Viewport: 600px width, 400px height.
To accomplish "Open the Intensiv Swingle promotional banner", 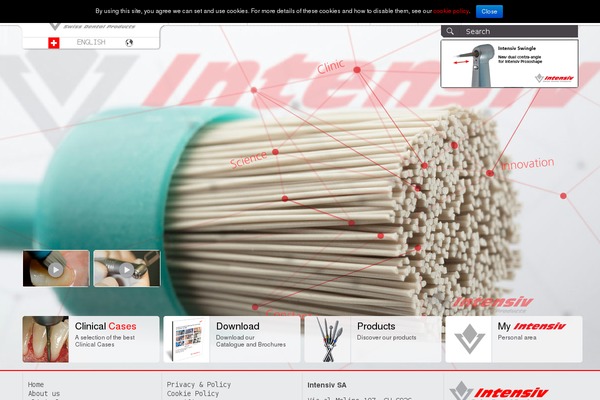I will coord(509,63).
